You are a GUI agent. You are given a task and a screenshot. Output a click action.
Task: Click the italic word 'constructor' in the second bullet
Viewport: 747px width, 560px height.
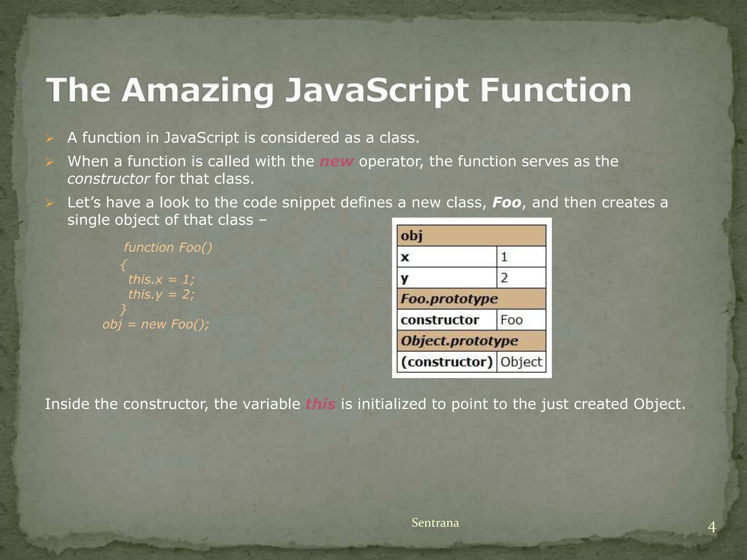(x=108, y=179)
